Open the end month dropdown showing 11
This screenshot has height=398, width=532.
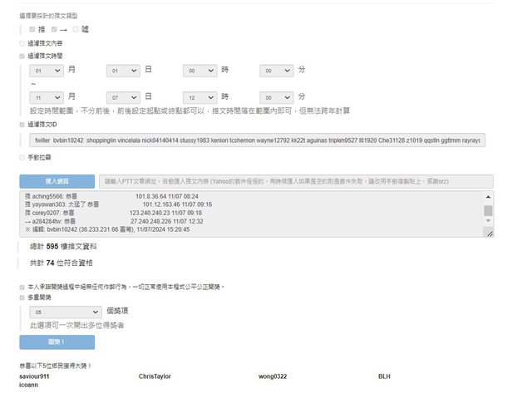(46, 96)
